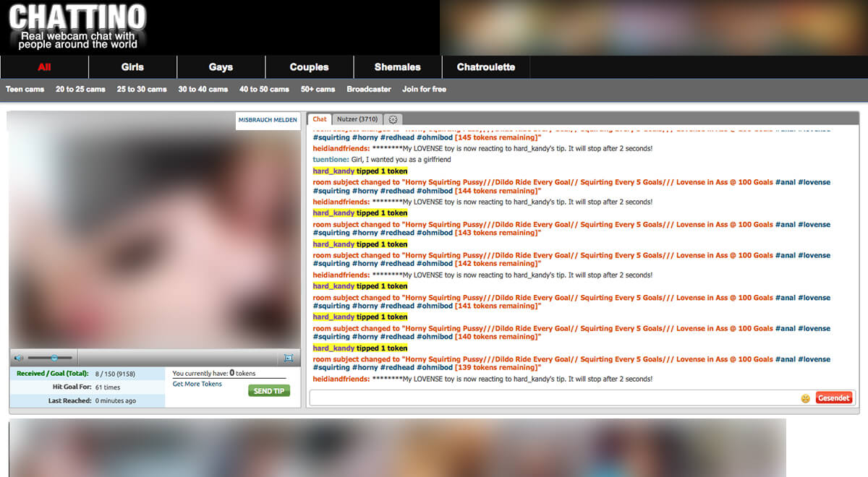Viewport: 868px width, 477px height.
Task: Report abuse via Misbrauch Melden
Action: pyautogui.click(x=268, y=120)
